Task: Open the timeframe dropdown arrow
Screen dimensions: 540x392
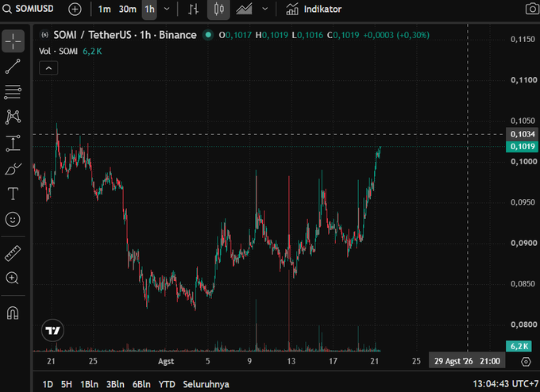Action: tap(167, 9)
